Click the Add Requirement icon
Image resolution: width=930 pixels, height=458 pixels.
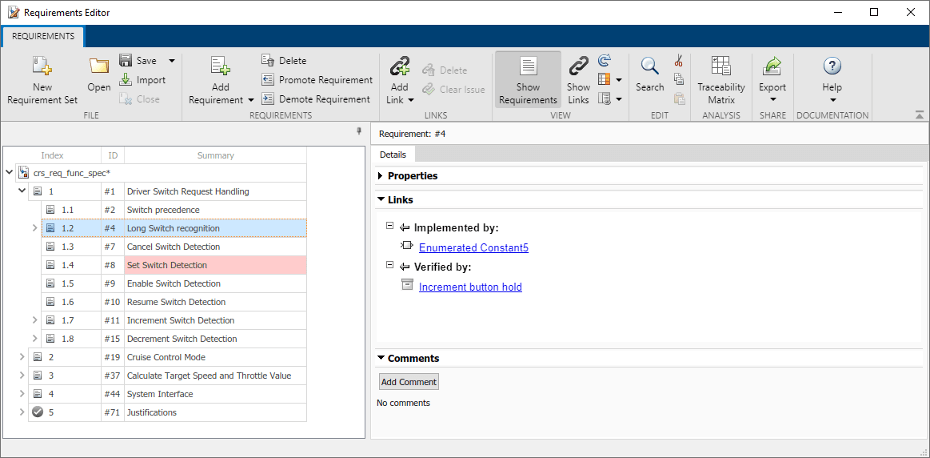[221, 68]
